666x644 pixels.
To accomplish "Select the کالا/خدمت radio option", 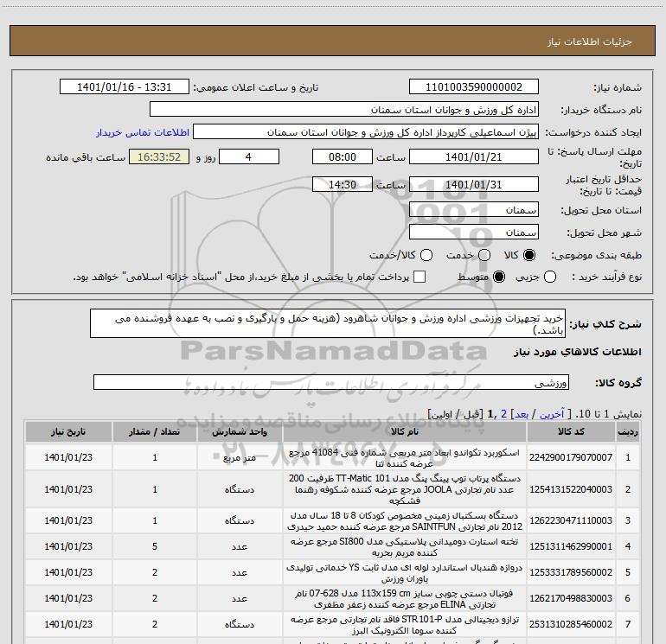I will pos(426,255).
